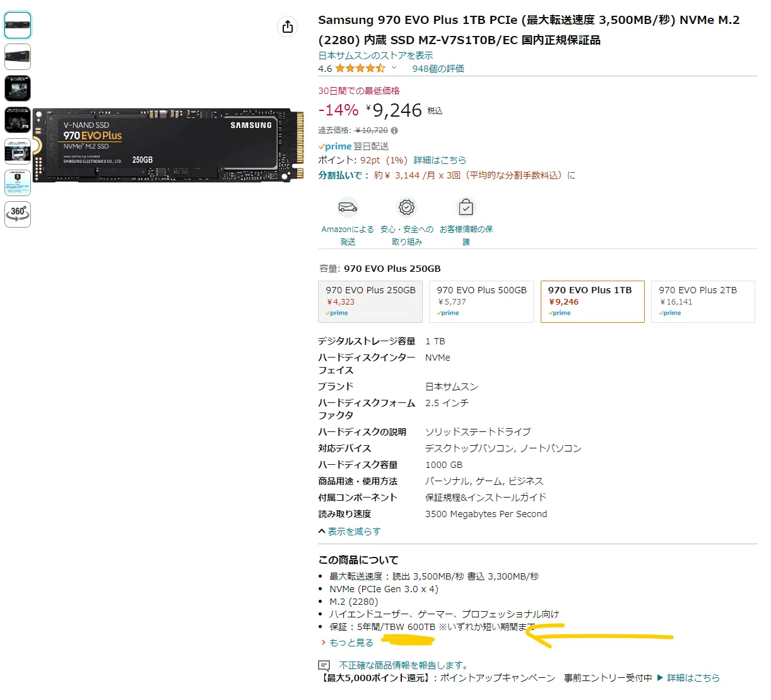The image size is (771, 700).
Task: Open the 安心・安全への取り組み text link
Action: (x=407, y=235)
